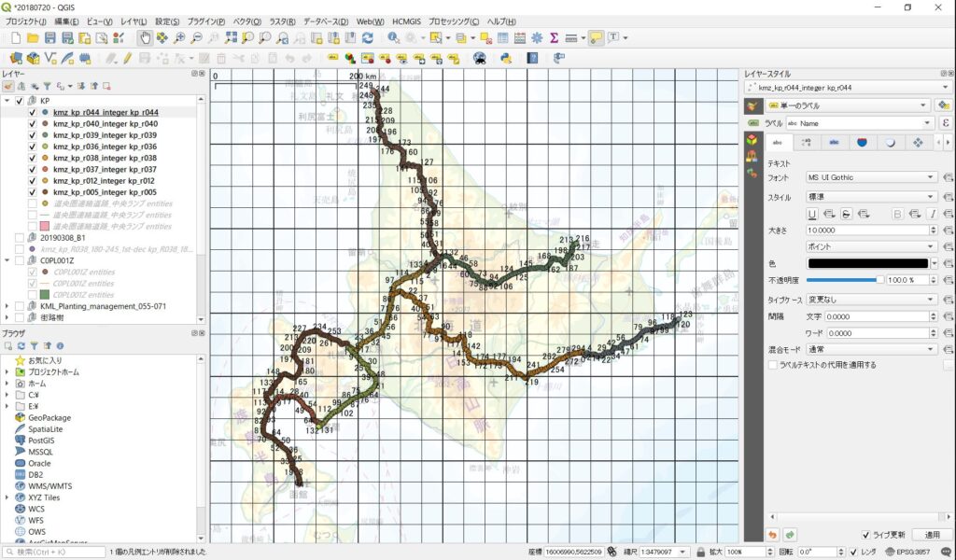956x560 pixels.
Task: Click the 適用 apply button
Action: (932, 535)
